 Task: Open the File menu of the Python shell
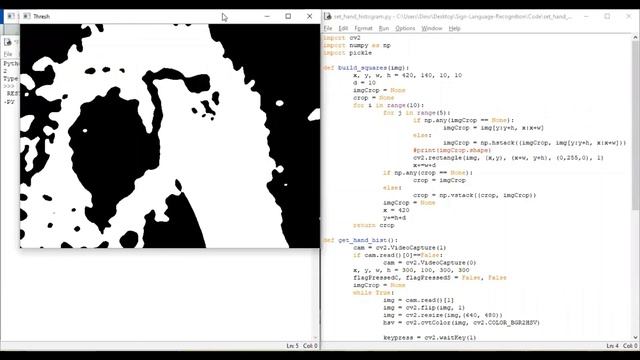8,54
